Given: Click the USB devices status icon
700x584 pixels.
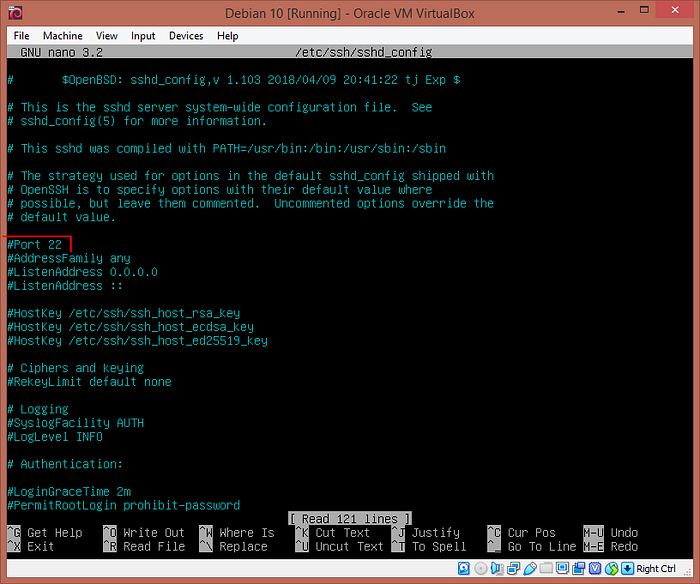Looking at the screenshot, I should click(x=529, y=568).
